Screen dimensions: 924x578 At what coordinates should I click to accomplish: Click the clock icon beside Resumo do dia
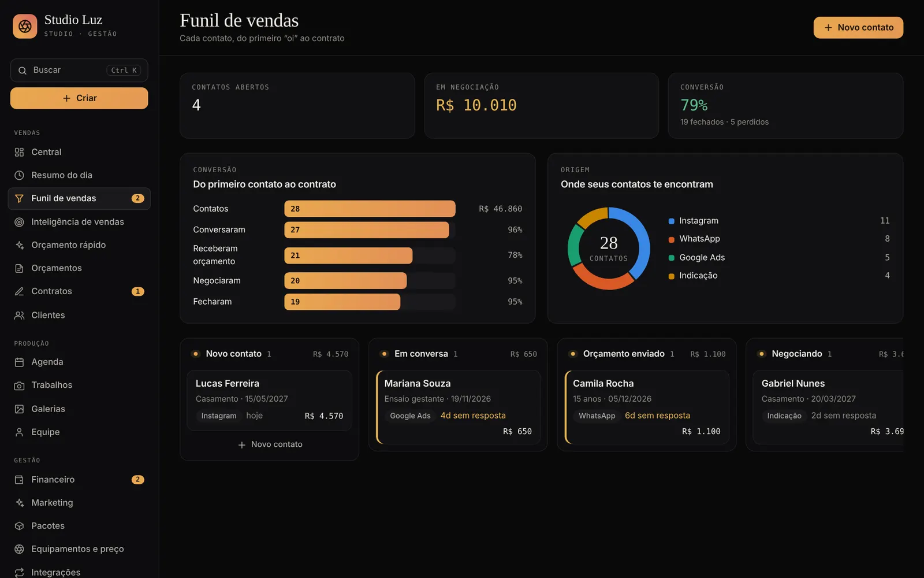point(19,175)
